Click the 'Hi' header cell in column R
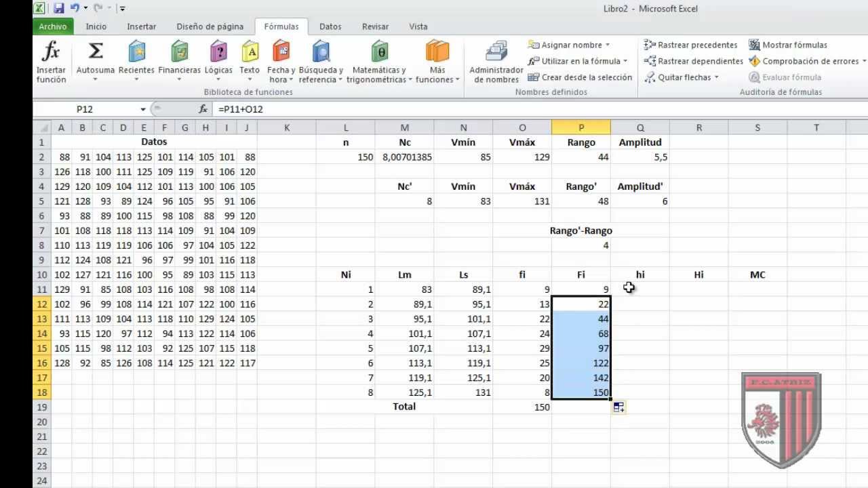868x488 pixels. [x=698, y=274]
